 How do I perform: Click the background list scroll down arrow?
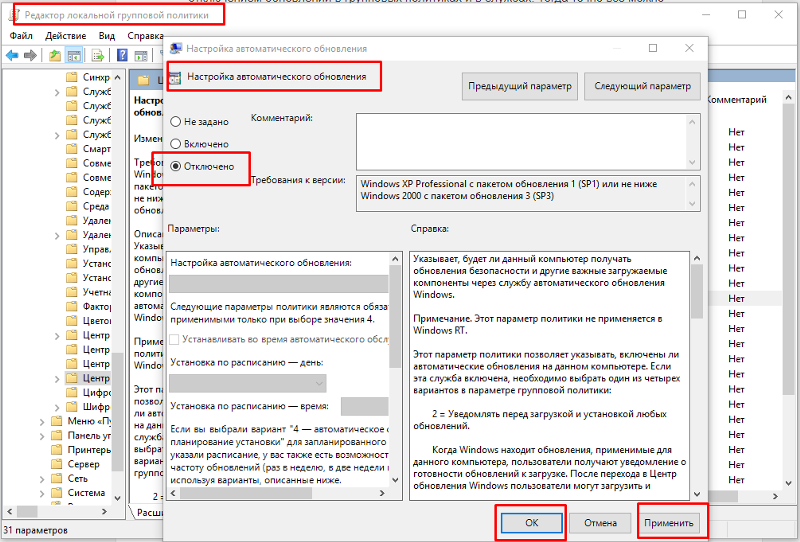[x=789, y=482]
